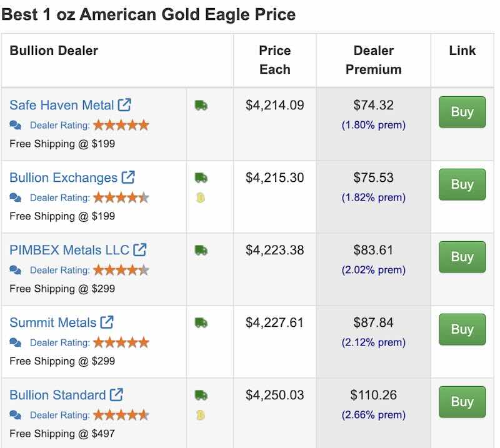Click the Price Each column header
This screenshot has width=500, height=448.
[x=275, y=60]
